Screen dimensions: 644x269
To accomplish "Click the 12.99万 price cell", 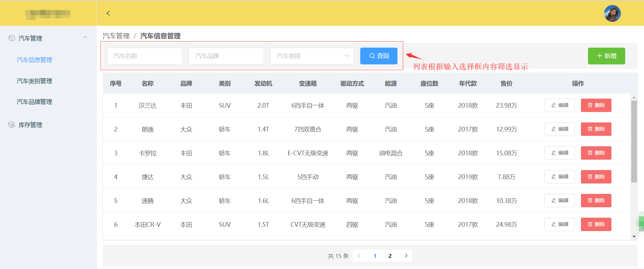I will 506,129.
